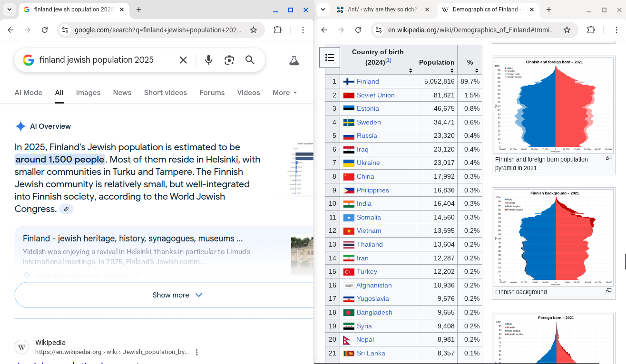Open tab search in Wikipedia window
Viewport: 626px width, 364px height.
pos(323,10)
